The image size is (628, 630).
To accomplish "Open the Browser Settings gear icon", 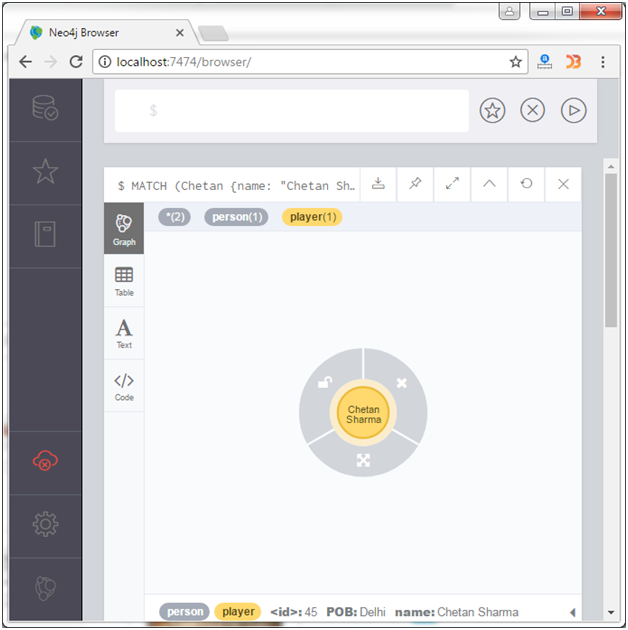I will 45,524.
